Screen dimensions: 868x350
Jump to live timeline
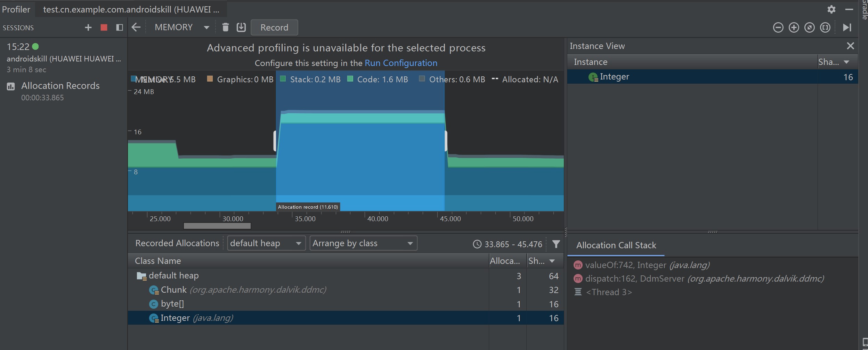[847, 27]
